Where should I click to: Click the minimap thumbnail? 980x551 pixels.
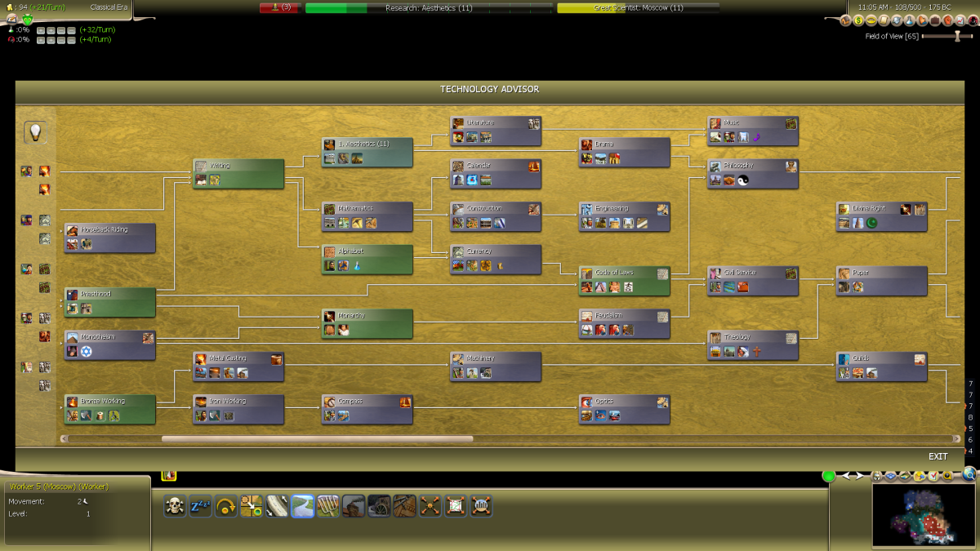click(x=924, y=516)
